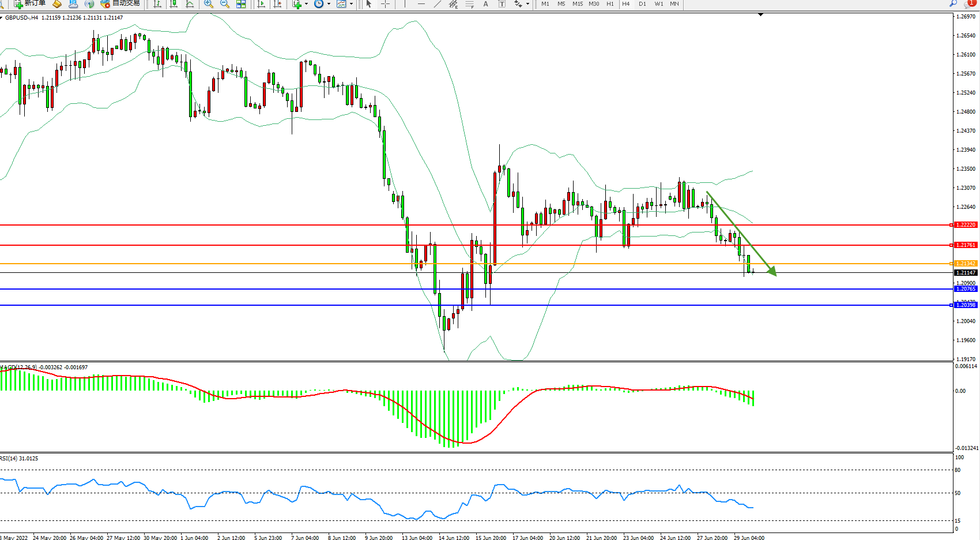Switch to the D1 timeframe
Screen dimensions: 980x540
tap(642, 4)
